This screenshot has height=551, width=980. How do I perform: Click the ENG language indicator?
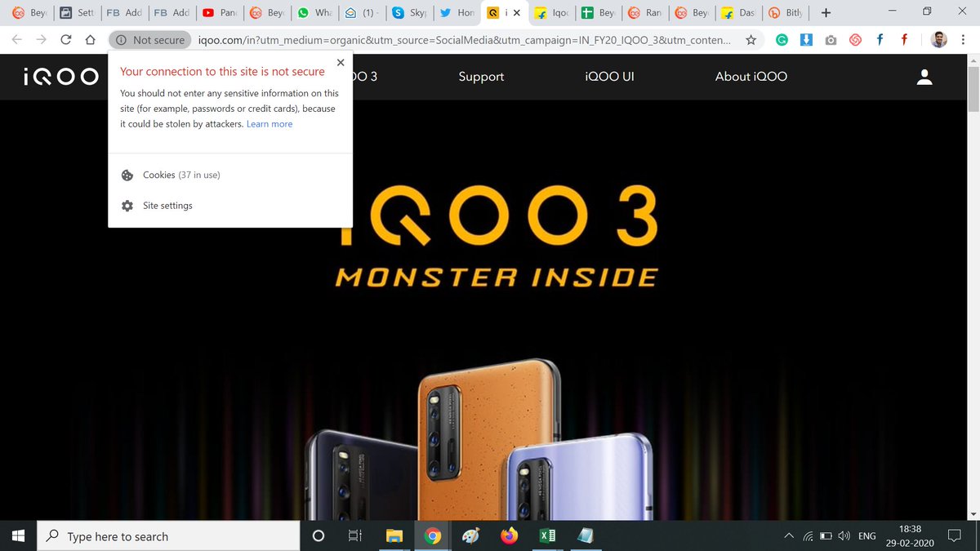click(867, 536)
